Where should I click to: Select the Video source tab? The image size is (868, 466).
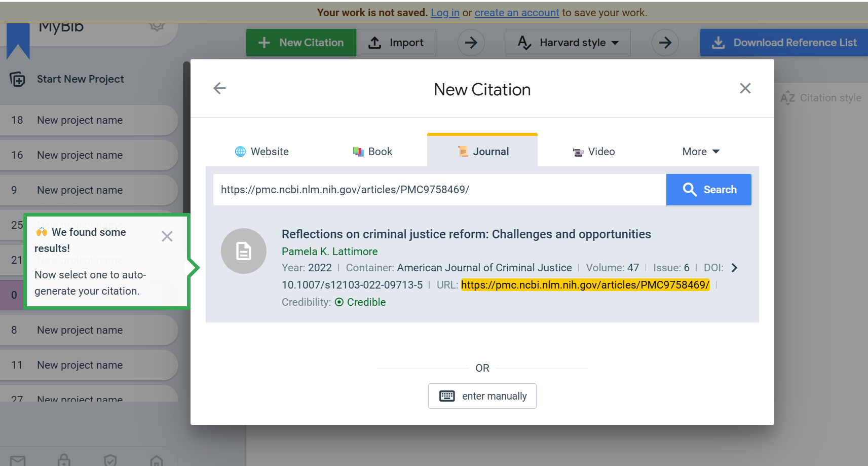click(x=594, y=152)
